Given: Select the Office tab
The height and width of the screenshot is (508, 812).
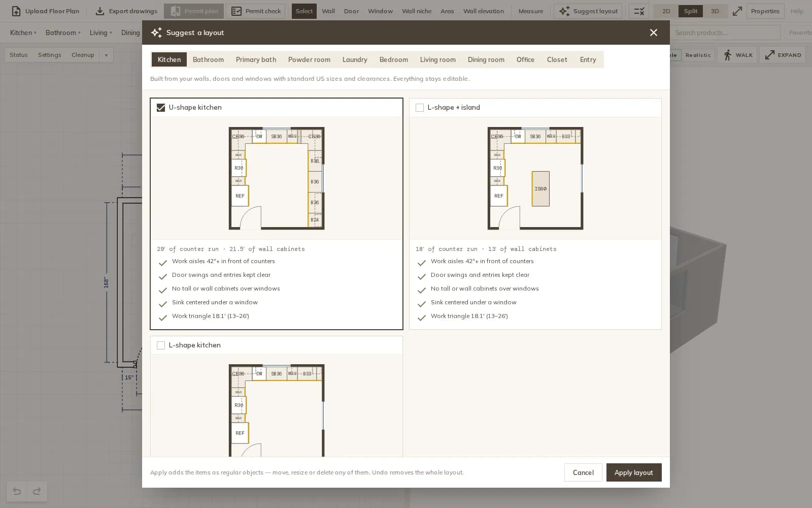Looking at the screenshot, I should [x=525, y=59].
